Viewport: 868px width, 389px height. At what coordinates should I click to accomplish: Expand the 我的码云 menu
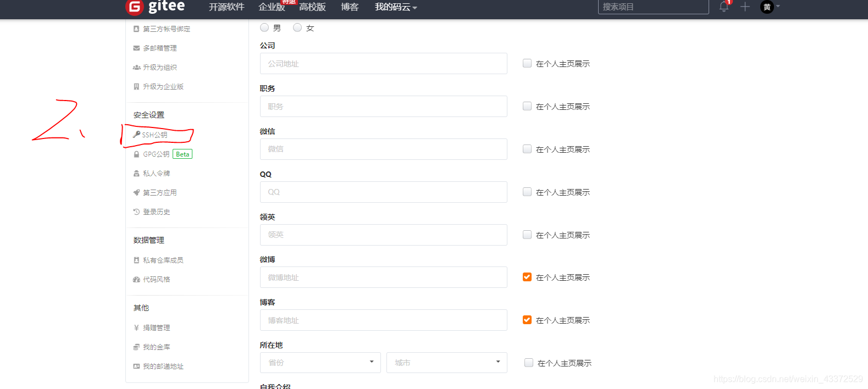click(x=396, y=7)
